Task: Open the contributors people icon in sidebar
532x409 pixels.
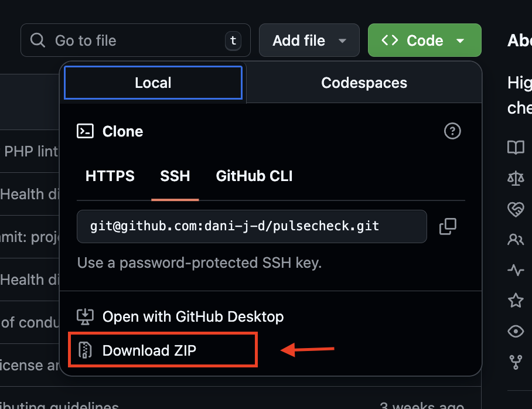Action: 516,240
